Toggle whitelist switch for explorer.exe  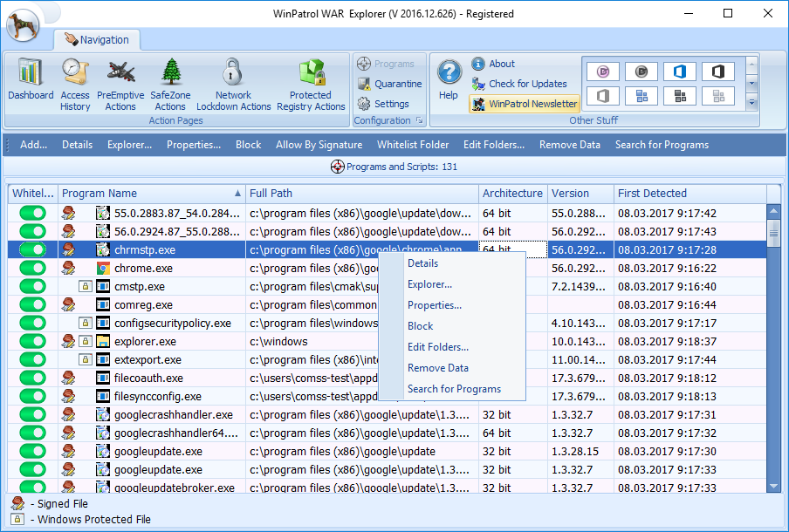point(32,342)
